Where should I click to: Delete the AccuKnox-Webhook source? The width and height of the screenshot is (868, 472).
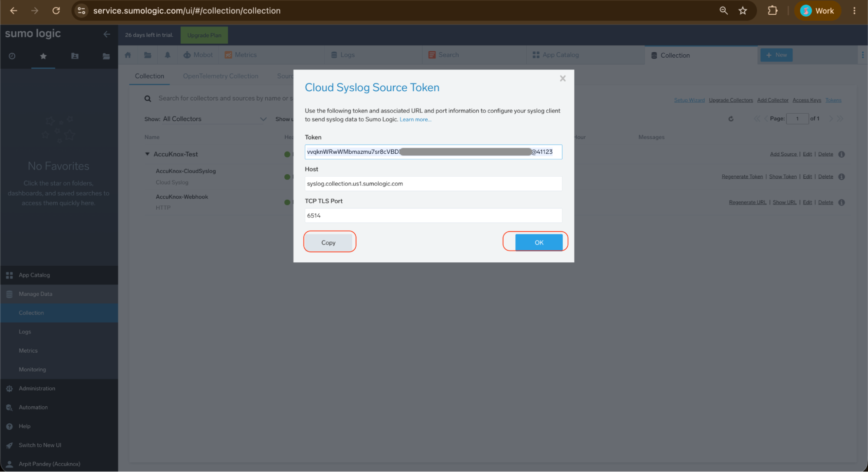(825, 202)
